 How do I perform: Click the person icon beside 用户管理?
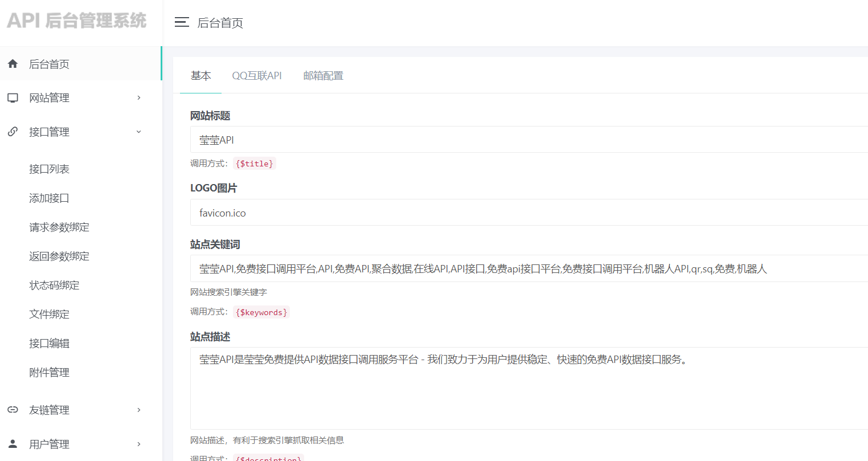13,444
